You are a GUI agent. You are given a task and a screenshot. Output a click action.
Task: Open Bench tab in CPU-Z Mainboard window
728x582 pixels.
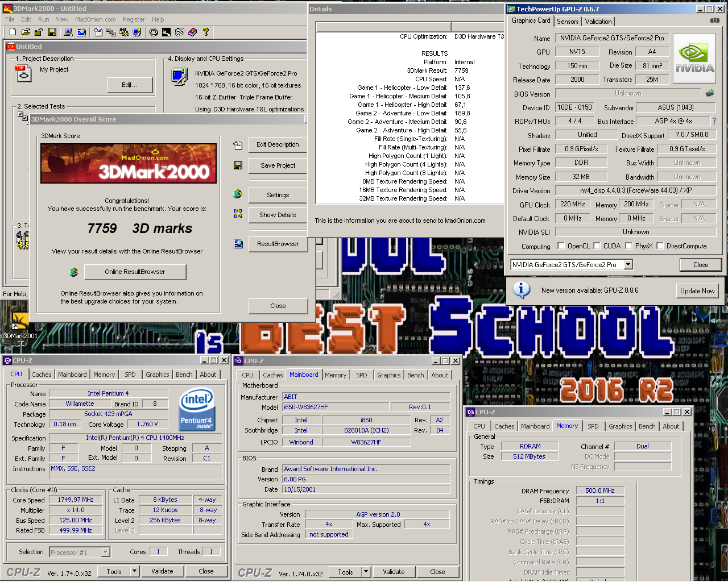pos(416,375)
